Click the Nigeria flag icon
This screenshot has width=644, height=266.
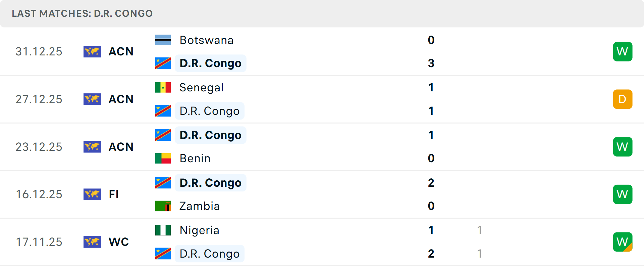pos(163,230)
